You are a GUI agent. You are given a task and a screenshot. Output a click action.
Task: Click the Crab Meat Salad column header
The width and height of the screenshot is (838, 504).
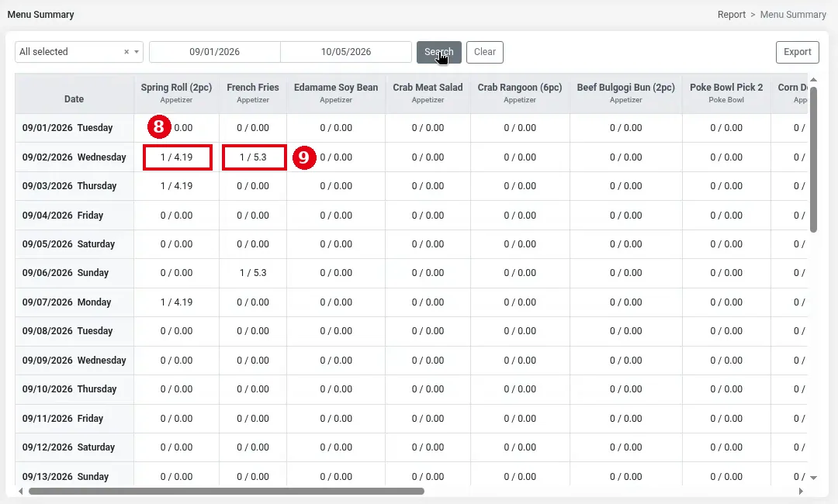pos(428,93)
